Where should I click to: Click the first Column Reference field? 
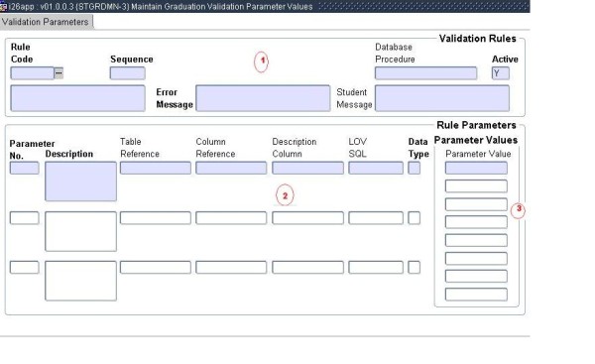[x=231, y=168]
